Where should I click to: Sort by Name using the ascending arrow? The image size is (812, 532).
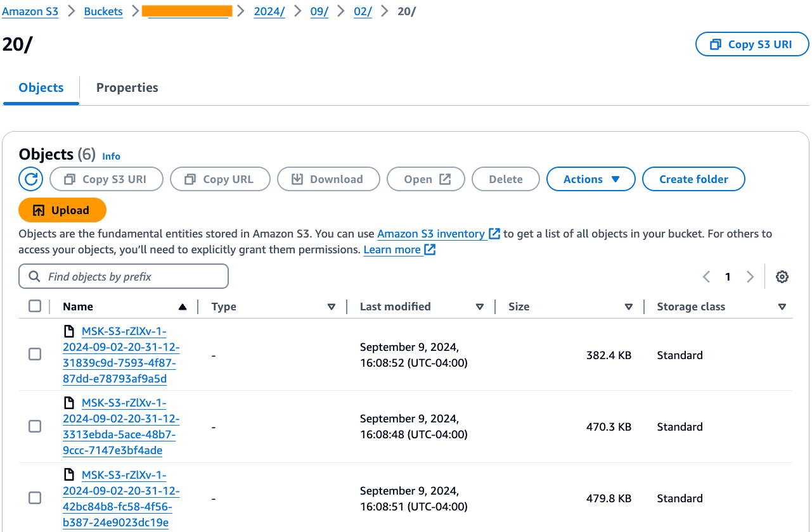pos(183,307)
